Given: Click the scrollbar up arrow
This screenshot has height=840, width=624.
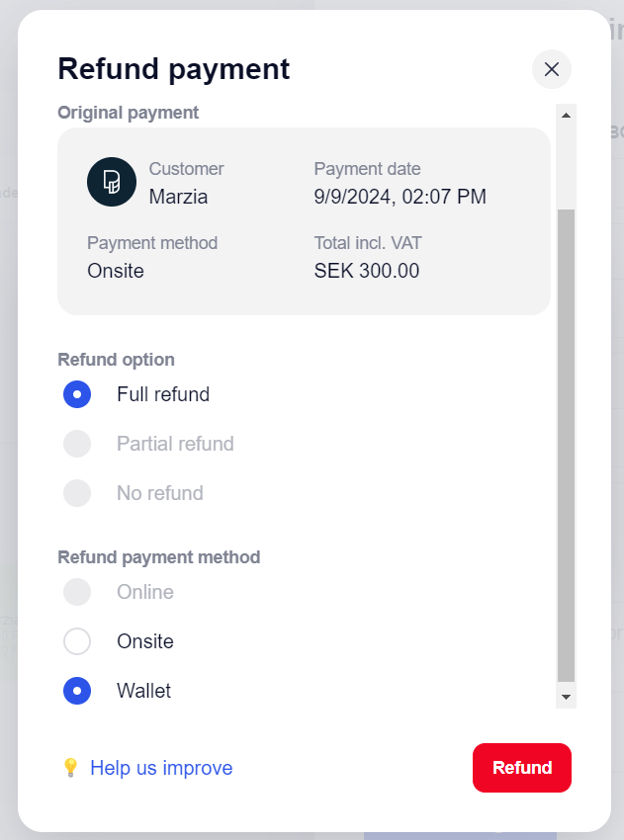Looking at the screenshot, I should pos(567,115).
